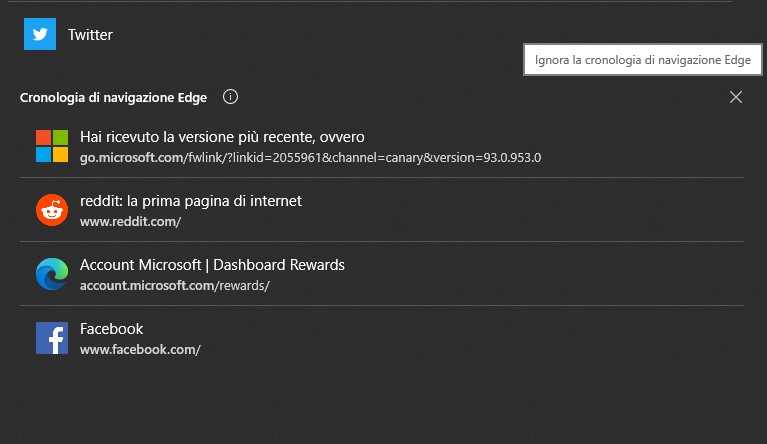This screenshot has height=444, width=767.
Task: Open 'reddit: la prima pagina di internet'
Action: (x=191, y=201)
